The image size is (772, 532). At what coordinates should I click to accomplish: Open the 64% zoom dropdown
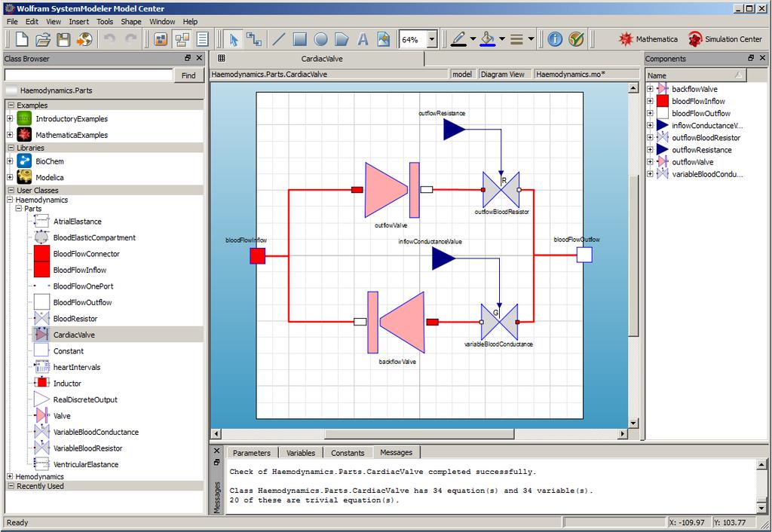click(x=432, y=39)
